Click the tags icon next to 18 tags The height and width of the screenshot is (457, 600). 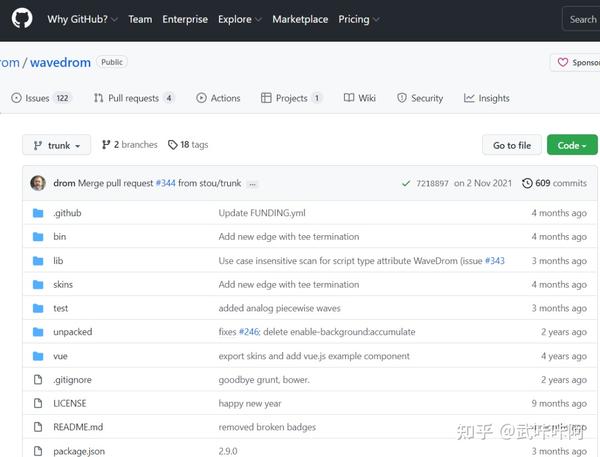[172, 145]
